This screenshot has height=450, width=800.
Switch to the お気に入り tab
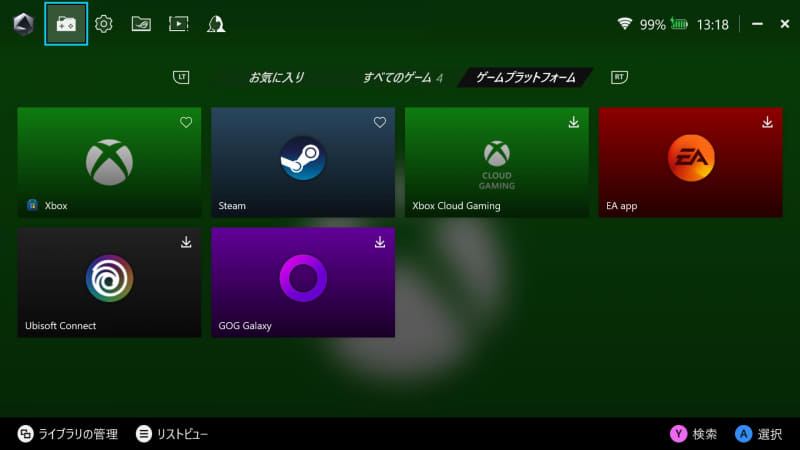277,78
